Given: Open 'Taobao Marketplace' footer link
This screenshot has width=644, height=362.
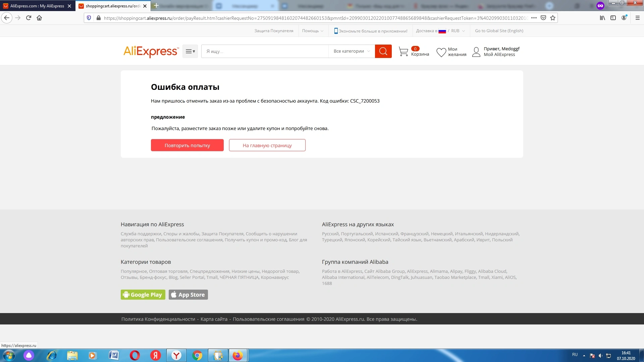Looking at the screenshot, I should (455, 278).
